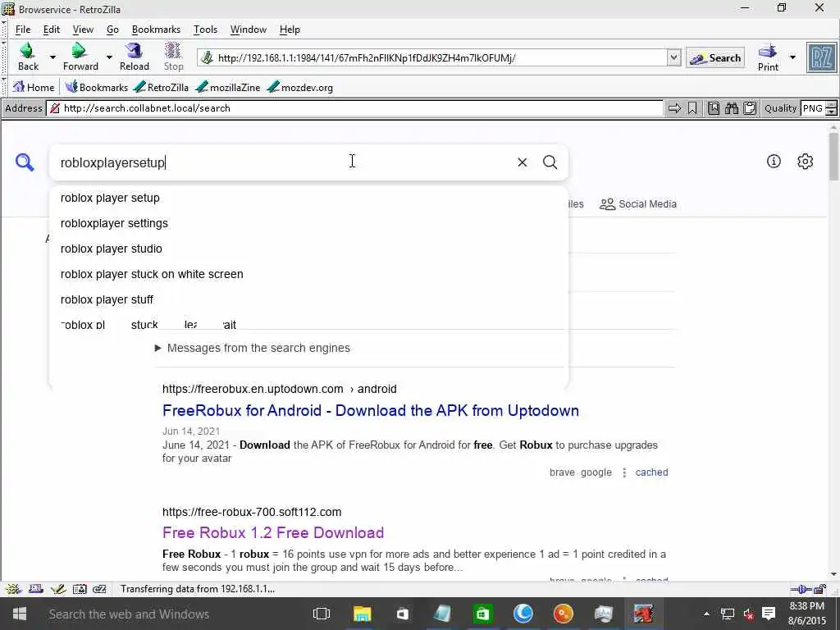Open find with the binoculars icon
This screenshot has width=840, height=630.
(x=731, y=108)
